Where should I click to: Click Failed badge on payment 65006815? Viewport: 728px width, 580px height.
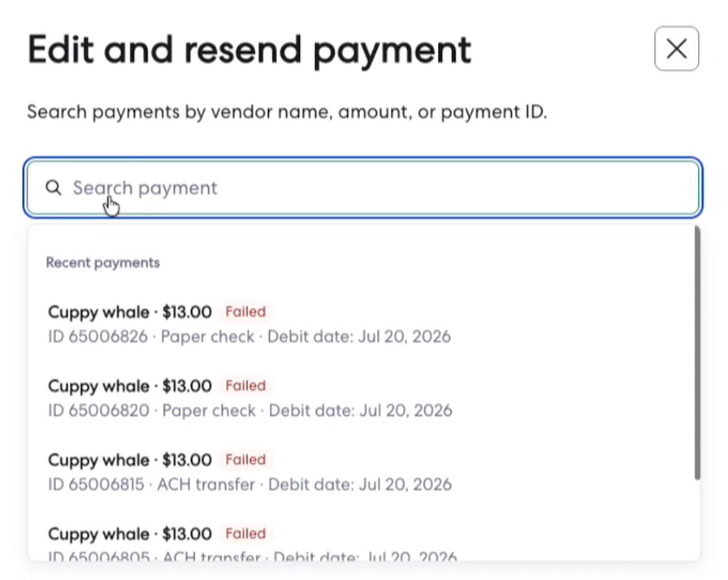click(245, 459)
